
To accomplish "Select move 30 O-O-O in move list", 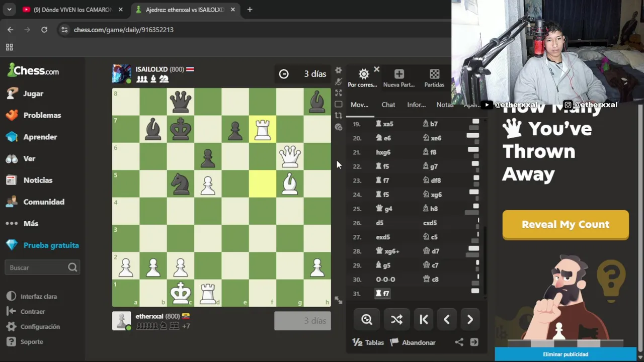I will tap(385, 279).
